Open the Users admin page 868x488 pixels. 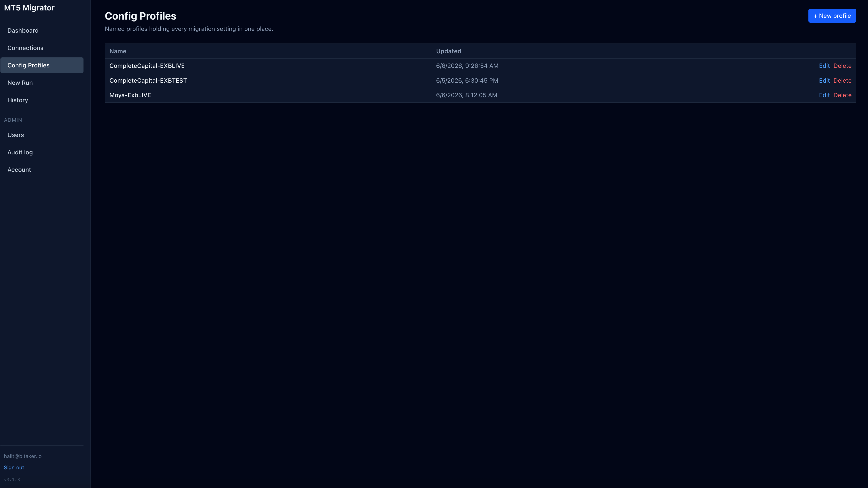(42, 135)
